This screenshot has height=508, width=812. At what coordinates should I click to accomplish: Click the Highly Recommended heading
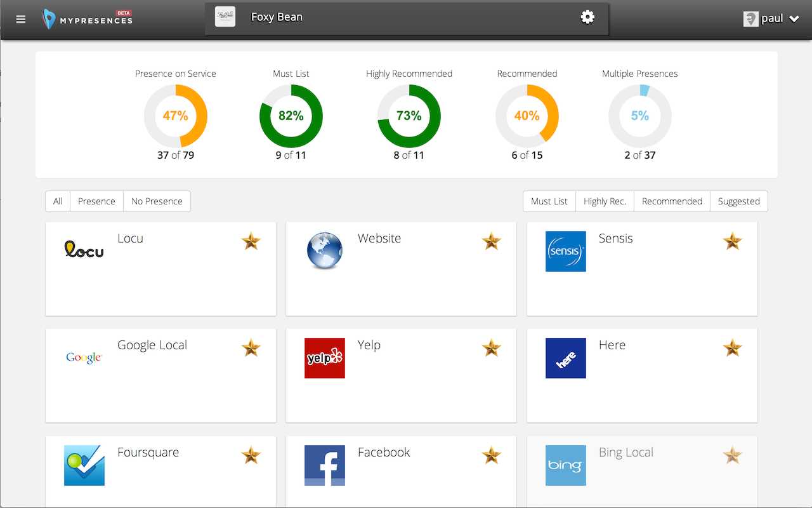coord(409,74)
